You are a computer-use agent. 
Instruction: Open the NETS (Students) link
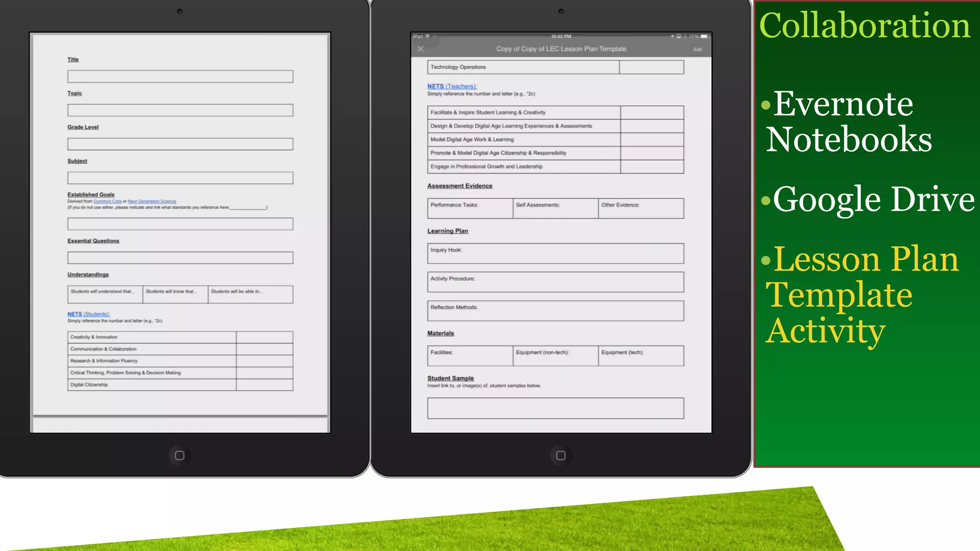(x=89, y=314)
